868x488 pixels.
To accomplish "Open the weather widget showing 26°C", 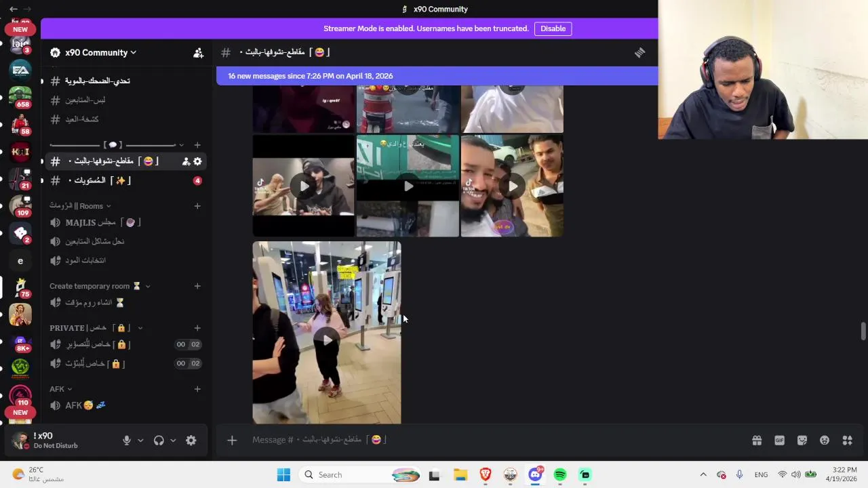I will (38, 474).
